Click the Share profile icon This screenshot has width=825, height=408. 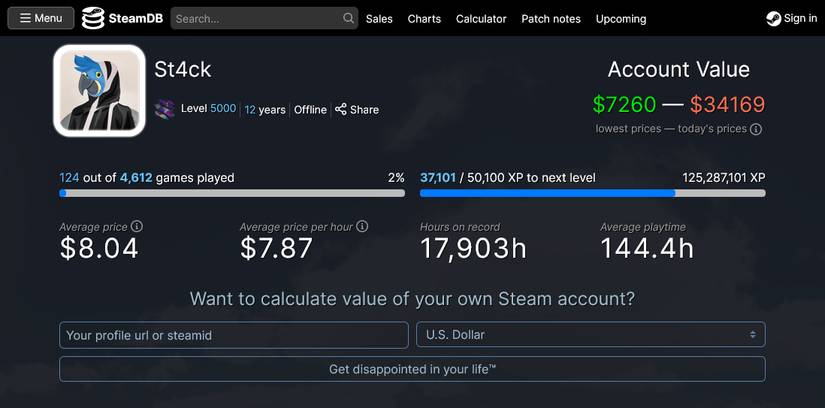click(341, 109)
